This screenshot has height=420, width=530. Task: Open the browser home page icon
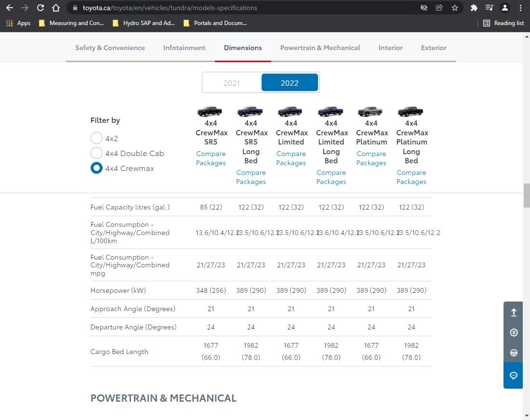click(56, 7)
